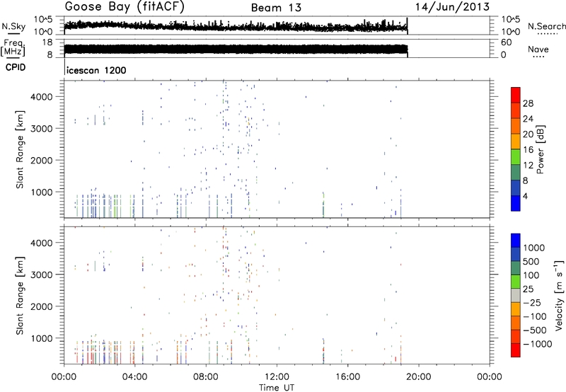Click the '20:00' time tick label
The width and height of the screenshot is (566, 392).
coord(418,377)
